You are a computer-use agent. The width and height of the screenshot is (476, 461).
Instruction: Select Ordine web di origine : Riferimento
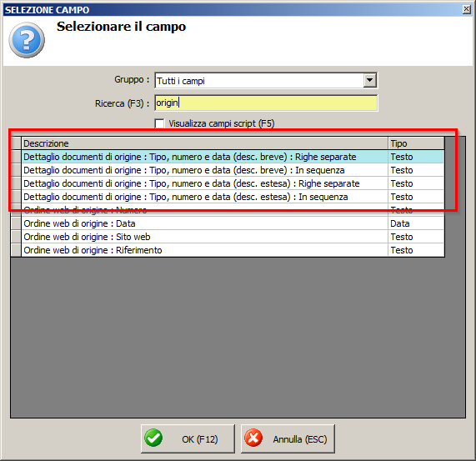click(x=233, y=250)
